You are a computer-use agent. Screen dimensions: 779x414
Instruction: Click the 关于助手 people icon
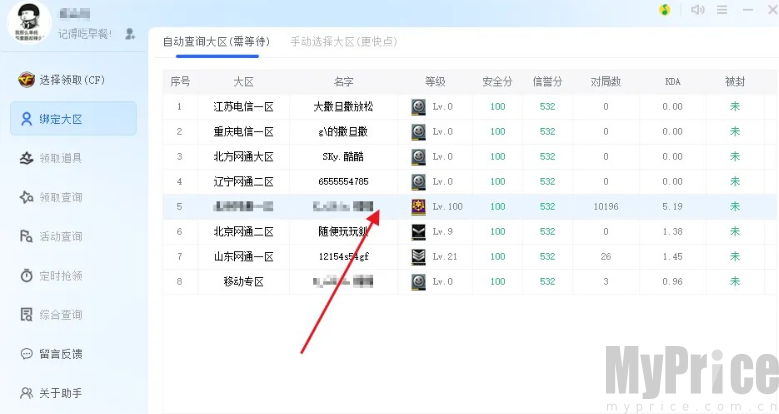[26, 393]
